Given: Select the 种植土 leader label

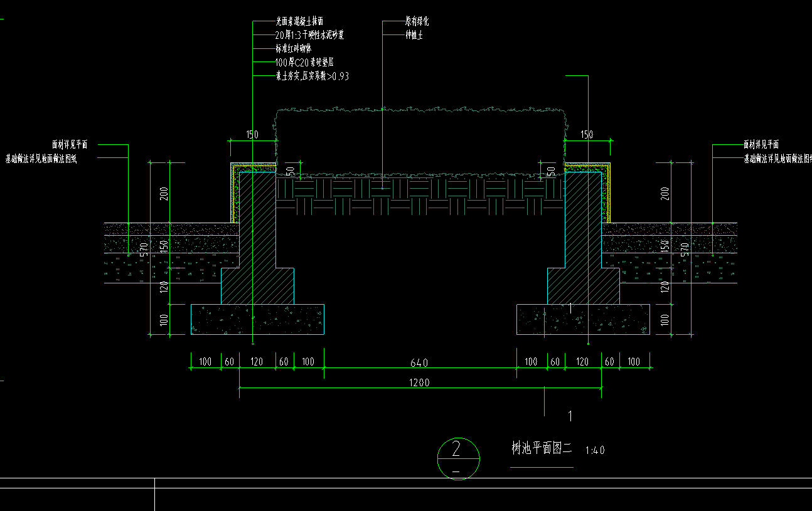Looking at the screenshot, I should coord(414,35).
